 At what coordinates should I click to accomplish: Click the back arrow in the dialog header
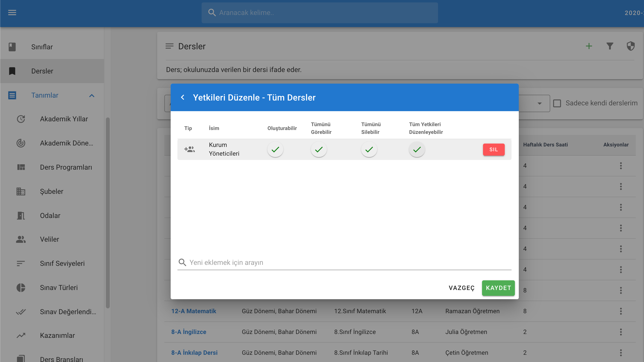coord(183,97)
